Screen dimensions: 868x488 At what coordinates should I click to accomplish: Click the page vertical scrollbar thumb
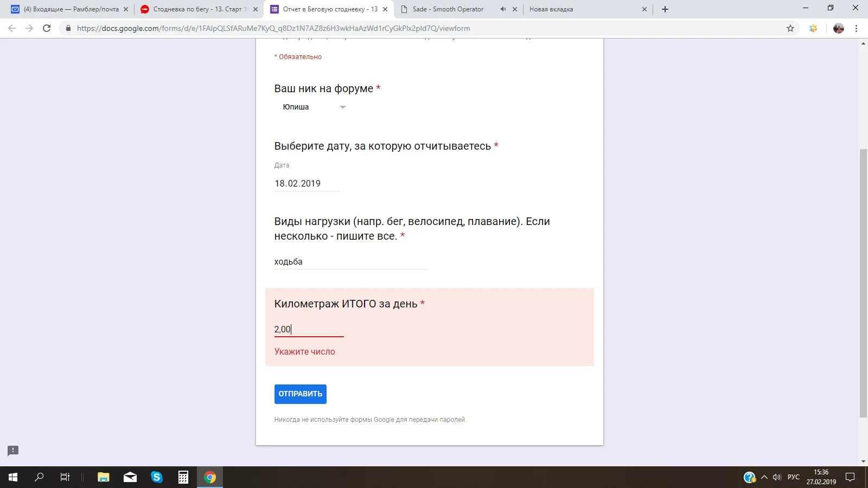point(863,283)
